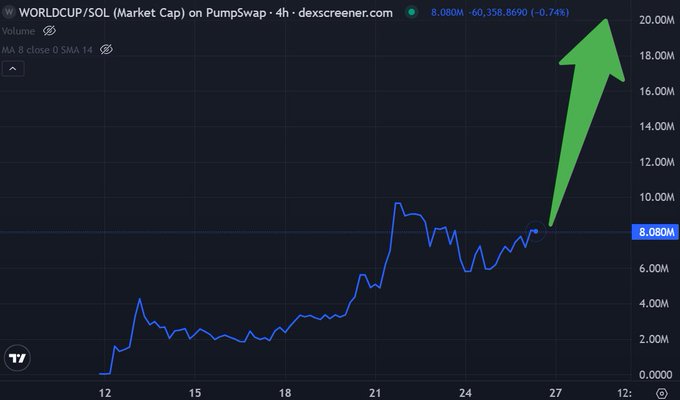Click the green market status dot

411,12
